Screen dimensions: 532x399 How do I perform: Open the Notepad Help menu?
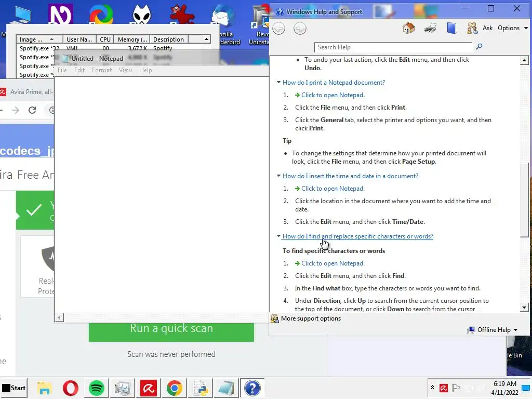(145, 70)
